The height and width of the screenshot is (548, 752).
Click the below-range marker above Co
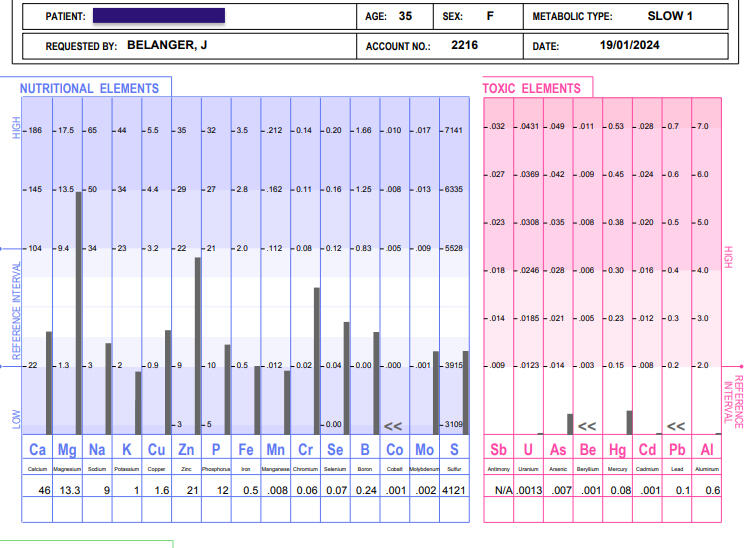coord(394,425)
